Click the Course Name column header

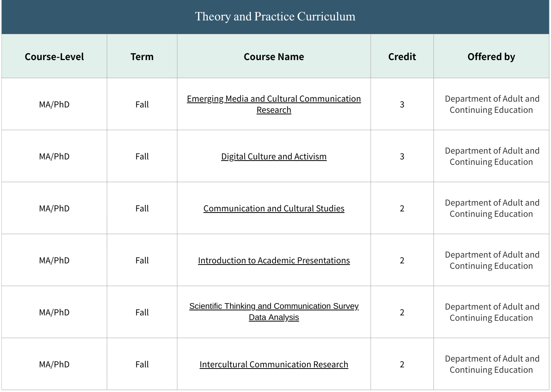[274, 57]
